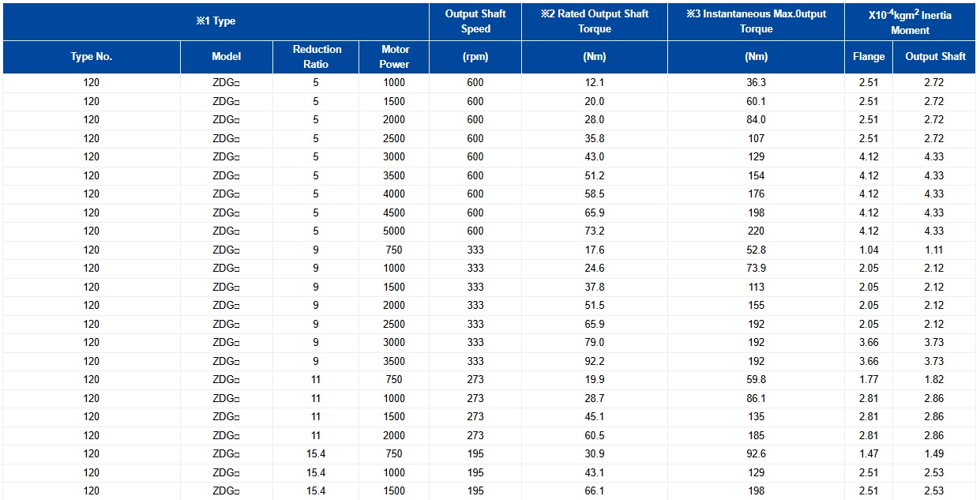Screen dimensions: 980x500
Task: Select the 1.82 output shaft inertia cell
Action: tap(935, 380)
